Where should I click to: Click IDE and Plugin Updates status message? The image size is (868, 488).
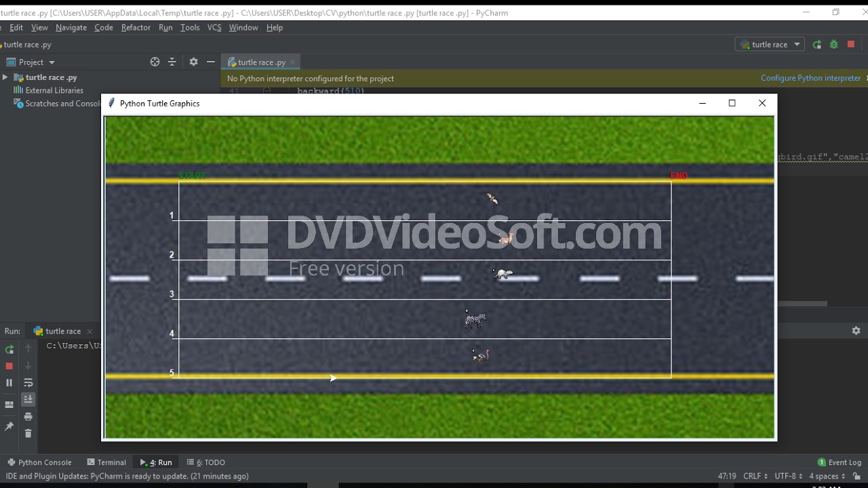coord(127,476)
